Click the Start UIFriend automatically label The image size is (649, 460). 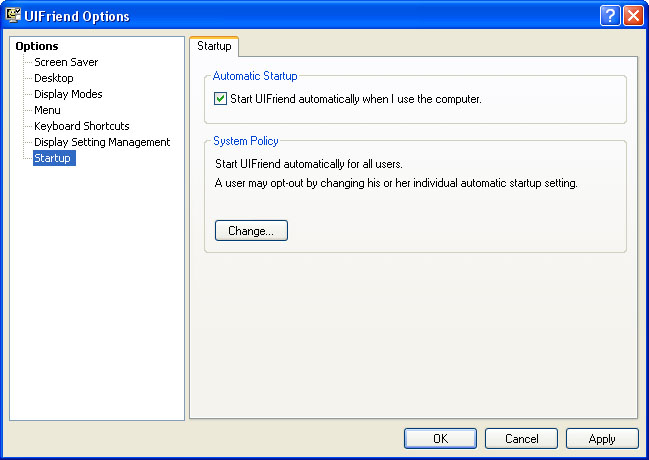coord(356,99)
